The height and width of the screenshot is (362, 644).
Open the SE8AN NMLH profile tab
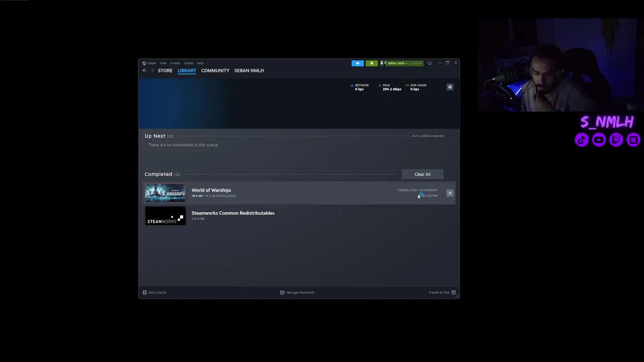(249, 70)
